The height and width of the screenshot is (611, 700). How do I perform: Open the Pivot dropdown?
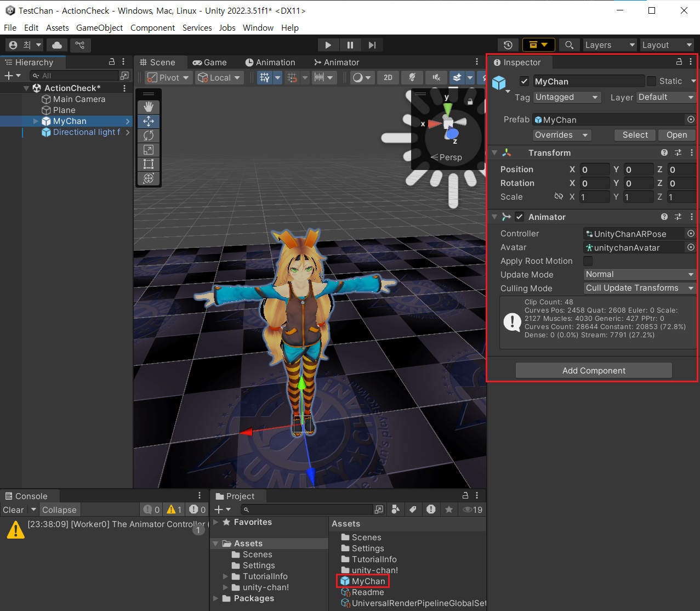click(168, 78)
